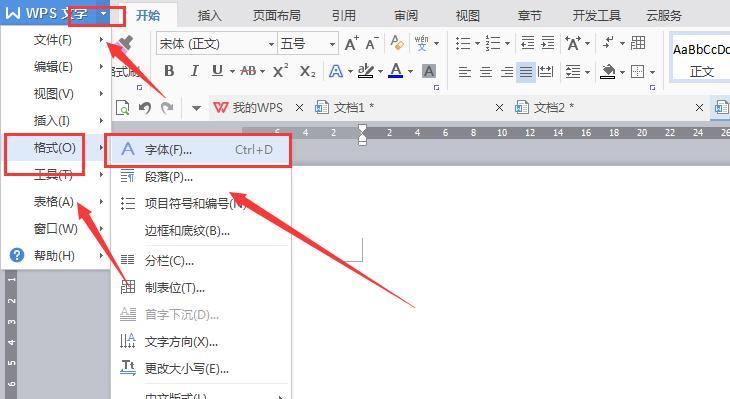Viewport: 730px width, 399px height.
Task: Apply superscript formatting
Action: 280,71
